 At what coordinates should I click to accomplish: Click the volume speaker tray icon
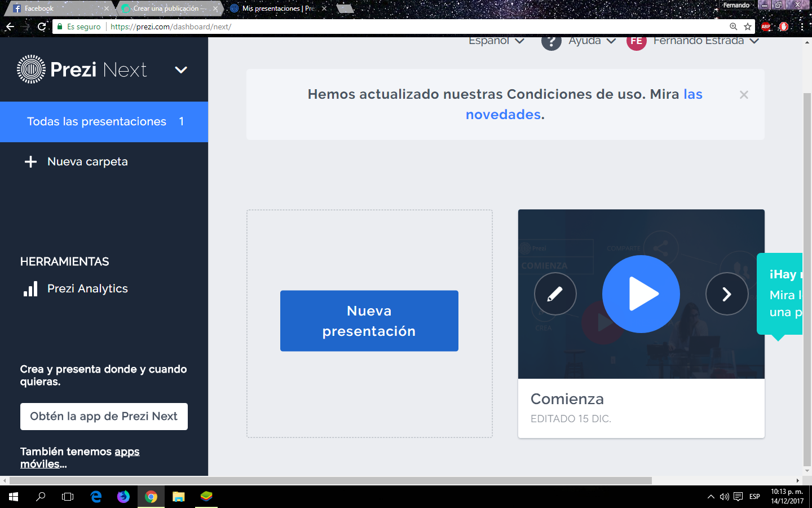[725, 497]
